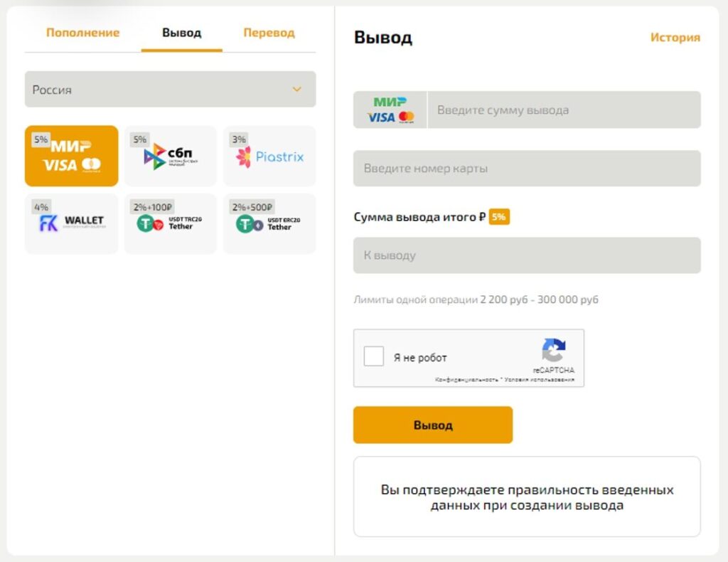
Task: Click the 'К выводу' total field
Action: [x=527, y=255]
